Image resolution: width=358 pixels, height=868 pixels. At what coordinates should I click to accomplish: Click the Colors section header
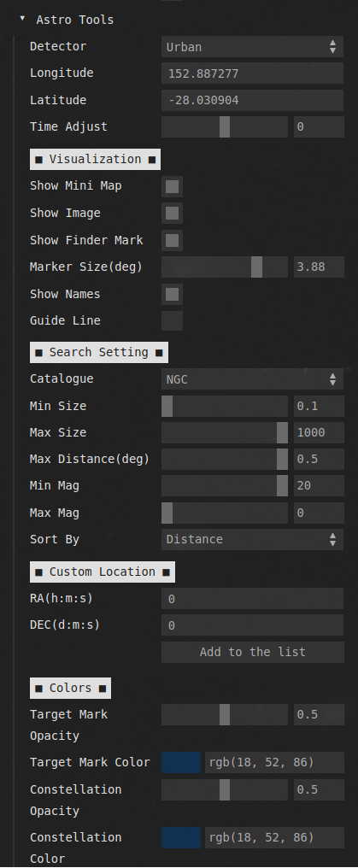tap(70, 688)
